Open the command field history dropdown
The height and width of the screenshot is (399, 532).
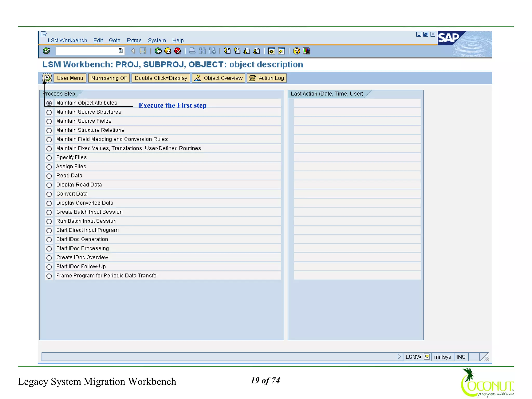pos(121,51)
